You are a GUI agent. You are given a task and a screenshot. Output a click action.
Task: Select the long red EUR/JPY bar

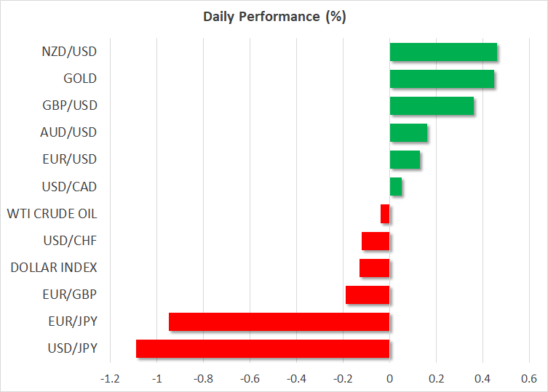279,321
